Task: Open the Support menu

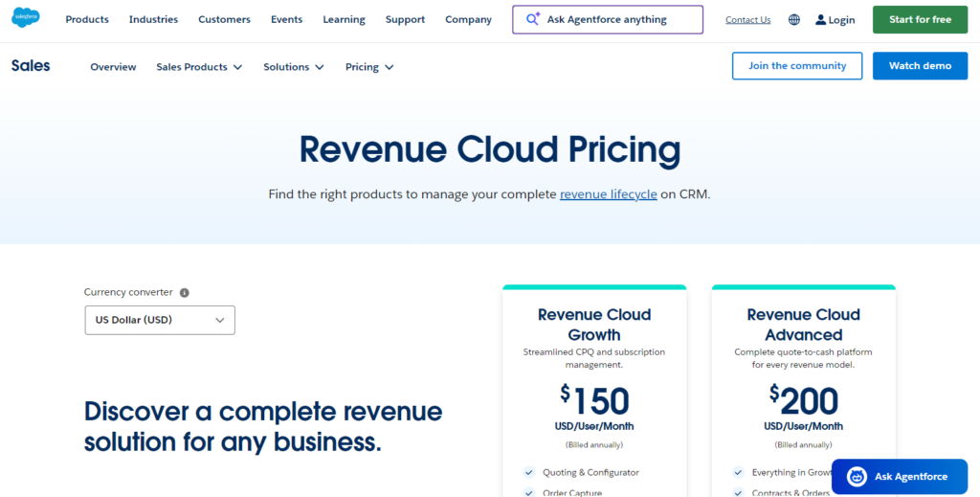Action: pos(405,19)
